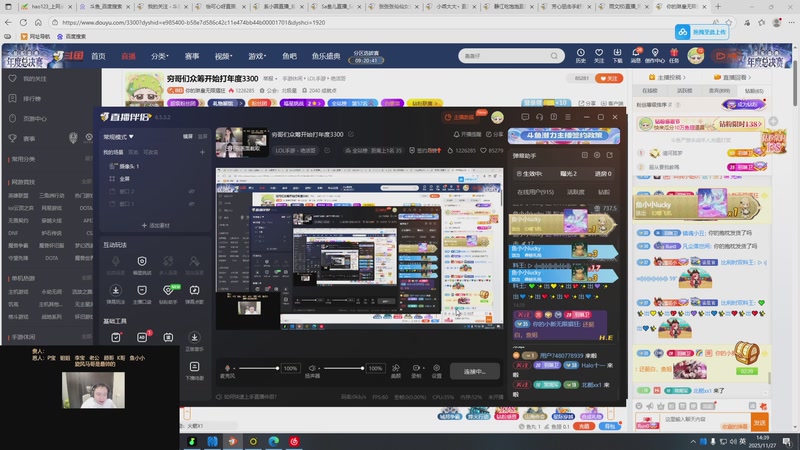Open 视频 dropdown in Douyu nav
800x450 pixels.
[223, 56]
